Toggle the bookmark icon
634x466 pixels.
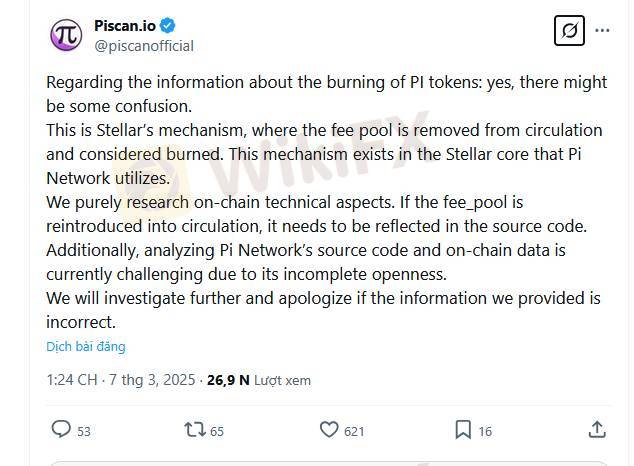tap(463, 430)
